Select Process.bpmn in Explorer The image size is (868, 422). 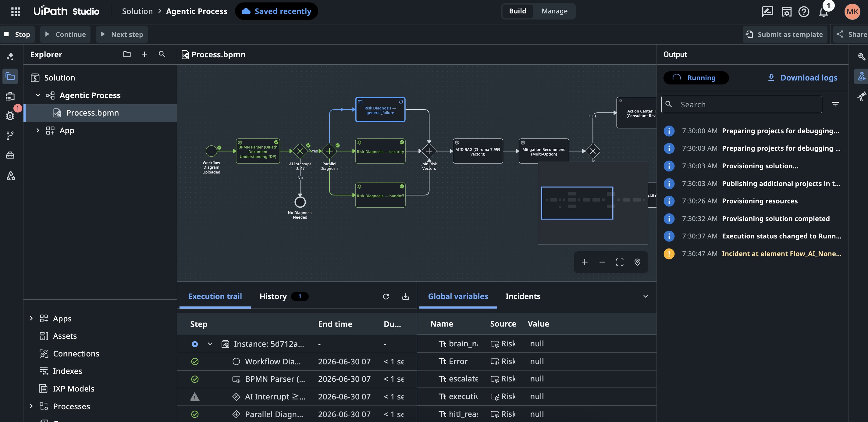click(x=100, y=113)
